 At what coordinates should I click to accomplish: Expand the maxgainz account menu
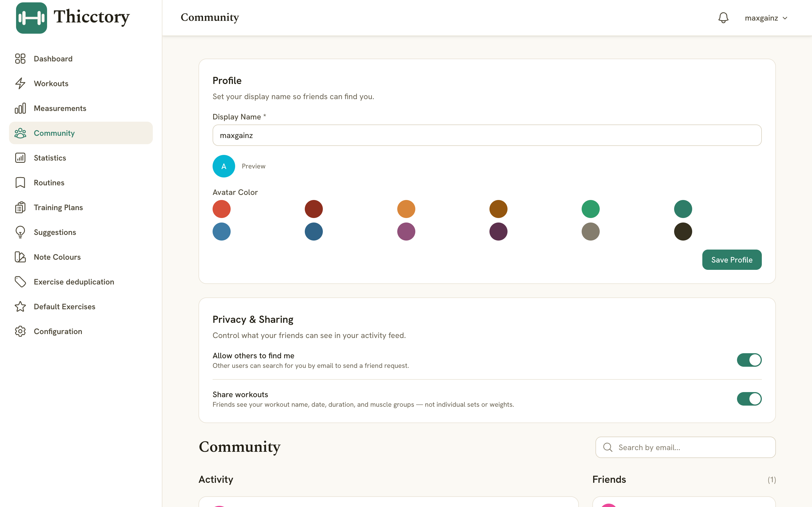766,18
